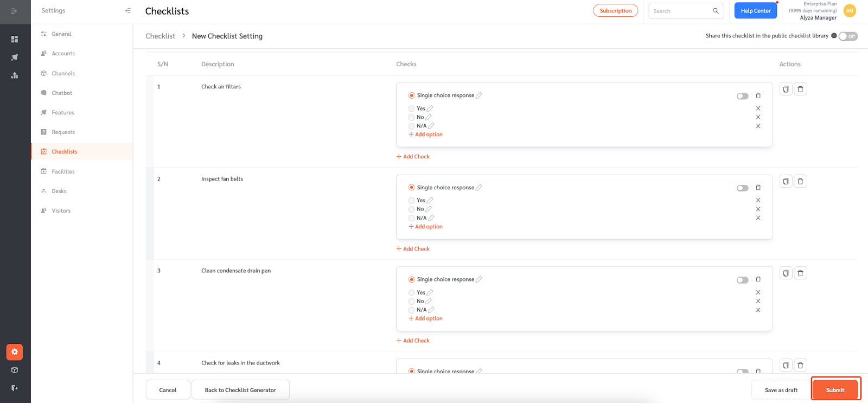
Task: Duplicate the Inspect fan belts item
Action: point(786,181)
